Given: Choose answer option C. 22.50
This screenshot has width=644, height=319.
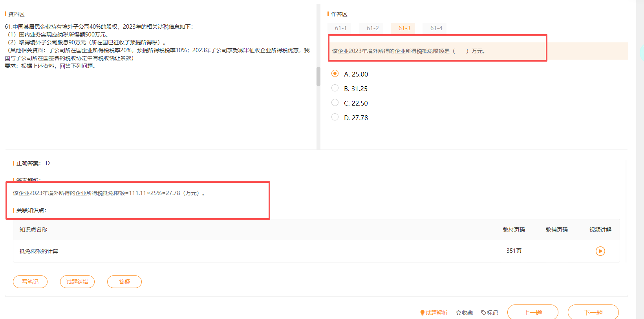Looking at the screenshot, I should [335, 103].
